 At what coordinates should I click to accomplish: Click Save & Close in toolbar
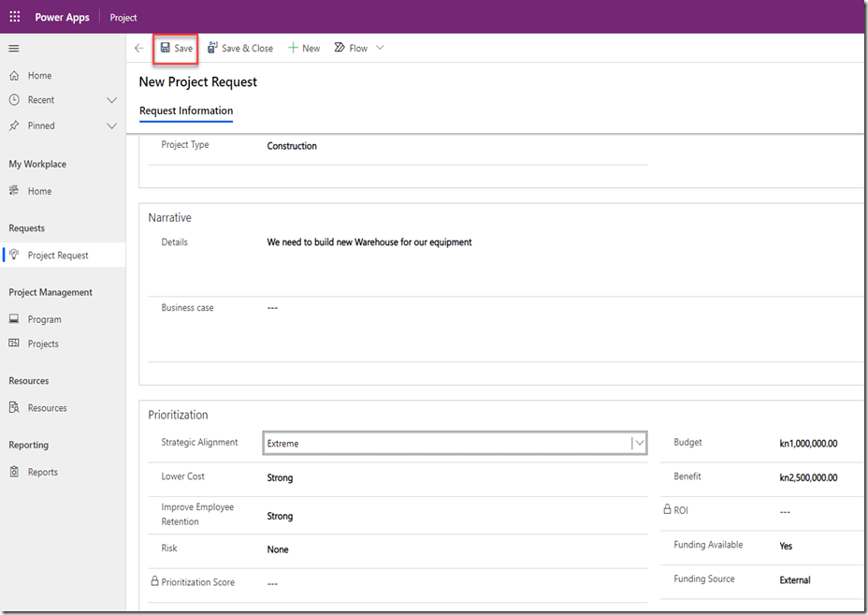pyautogui.click(x=240, y=49)
